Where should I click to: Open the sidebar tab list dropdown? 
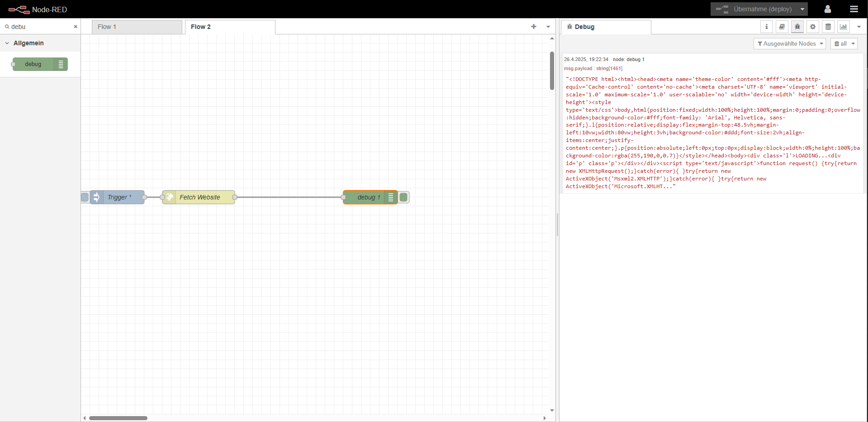coord(859,27)
